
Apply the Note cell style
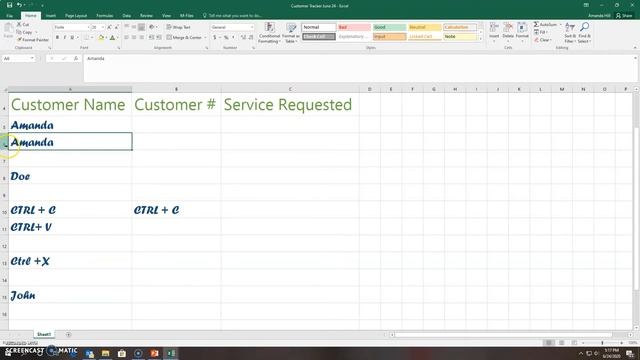pos(460,36)
